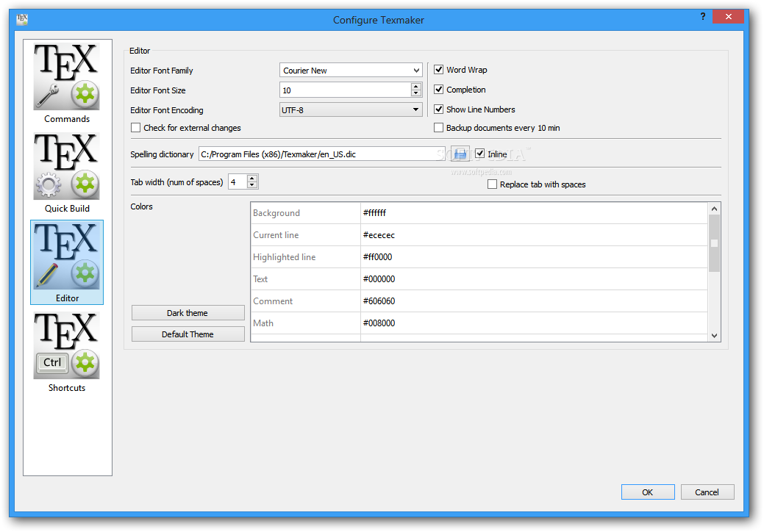Click the Texmaker icon in title bar
The width and height of the screenshot is (764, 532).
22,19
